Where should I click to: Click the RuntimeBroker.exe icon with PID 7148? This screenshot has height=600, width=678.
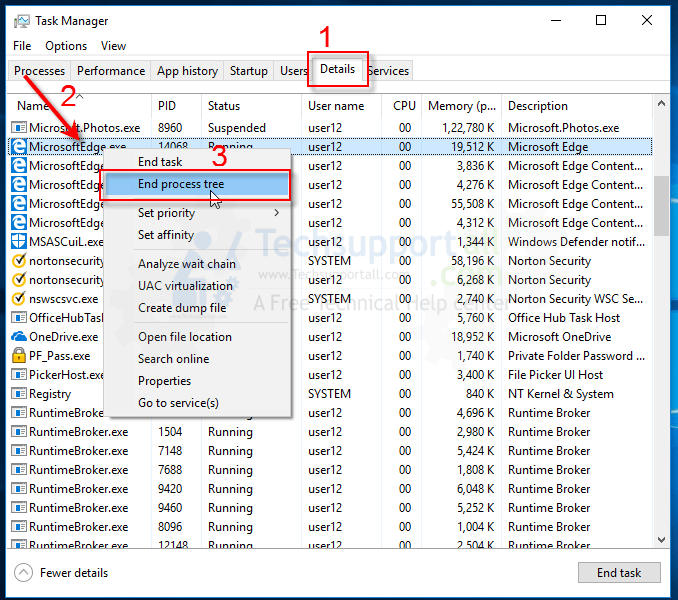19,450
